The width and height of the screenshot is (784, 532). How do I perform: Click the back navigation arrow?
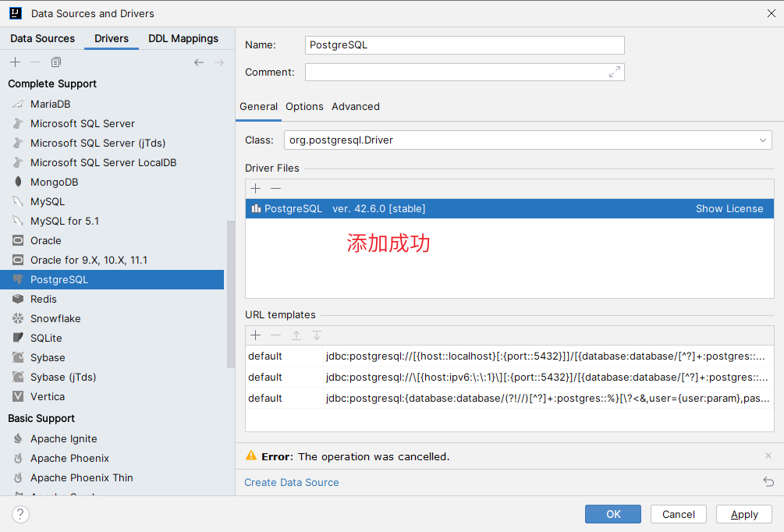(199, 62)
